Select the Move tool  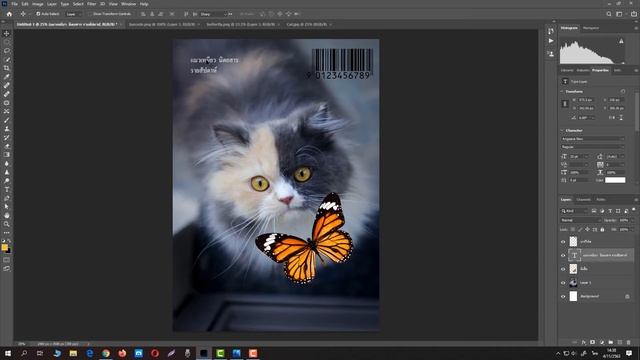click(x=7, y=33)
